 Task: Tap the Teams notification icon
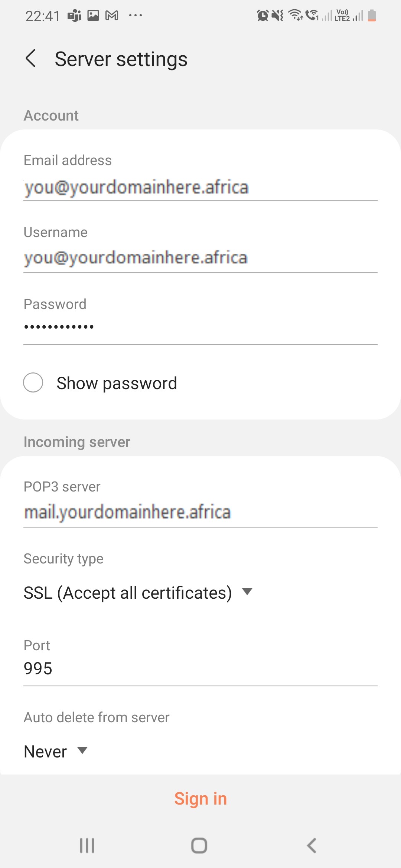[74, 16]
